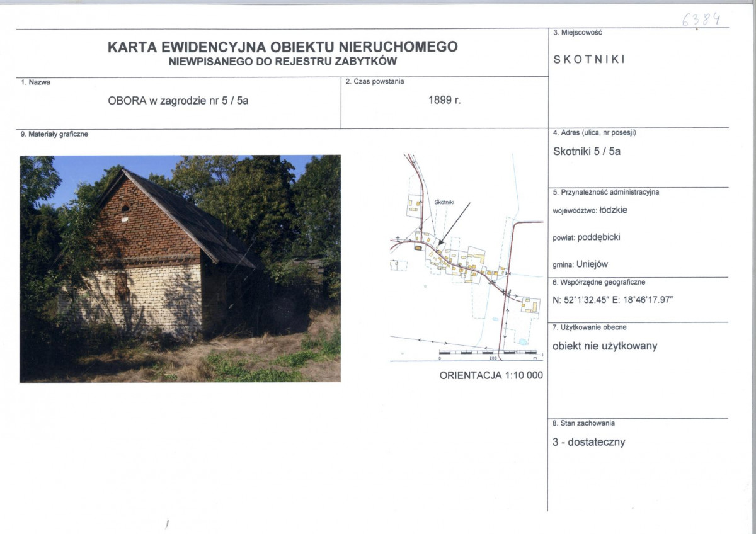Click the '7. Użytkowanie obecne' label
Screen dimensions: 756x534
point(589,327)
